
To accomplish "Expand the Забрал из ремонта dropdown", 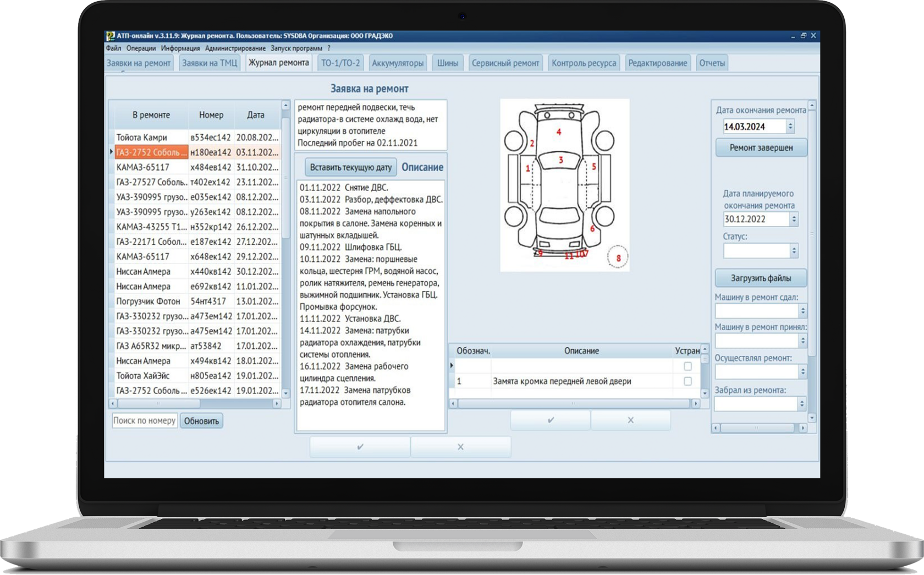I will coord(801,404).
